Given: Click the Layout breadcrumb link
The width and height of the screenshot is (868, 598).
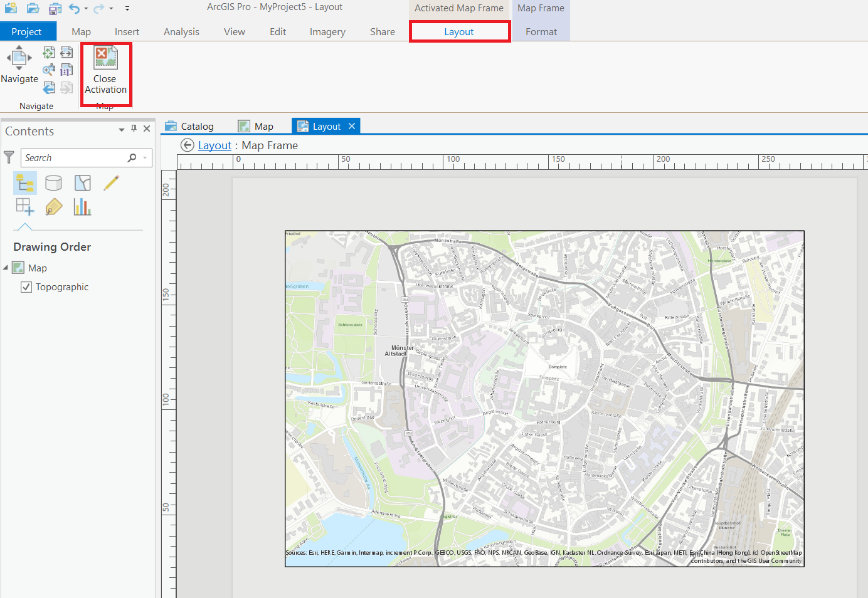Looking at the screenshot, I should (214, 145).
